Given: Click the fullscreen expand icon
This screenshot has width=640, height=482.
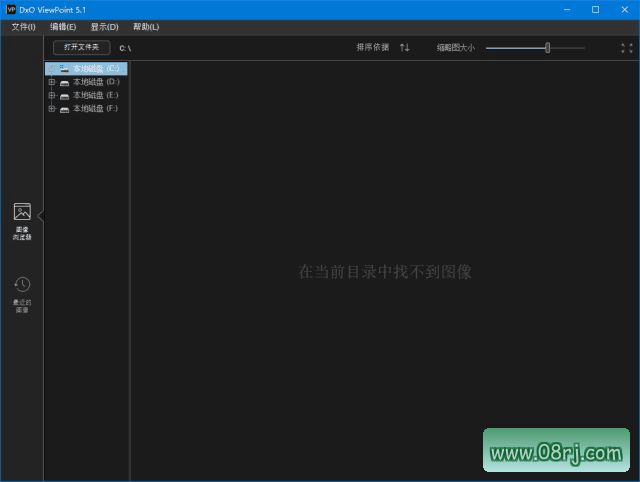Looking at the screenshot, I should [626, 47].
